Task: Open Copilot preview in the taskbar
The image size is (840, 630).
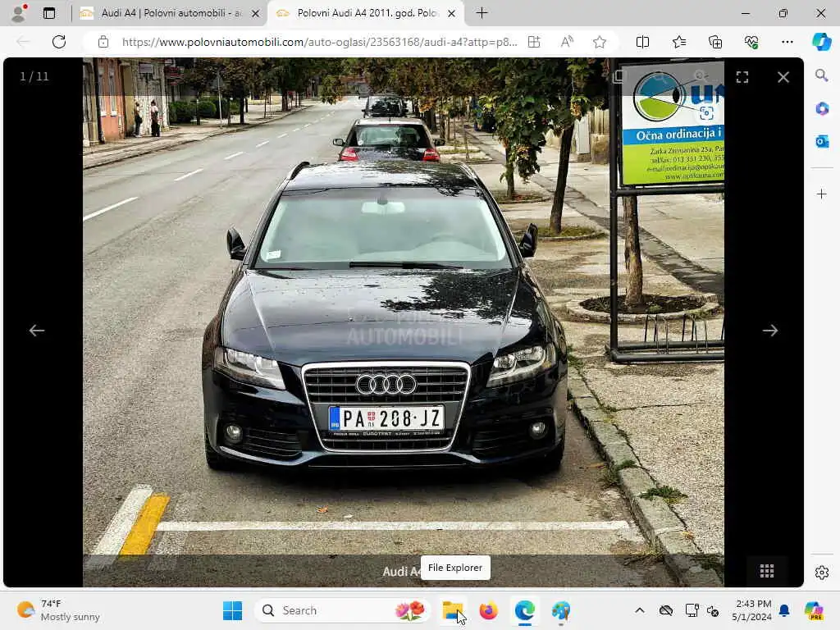Action: [x=814, y=610]
